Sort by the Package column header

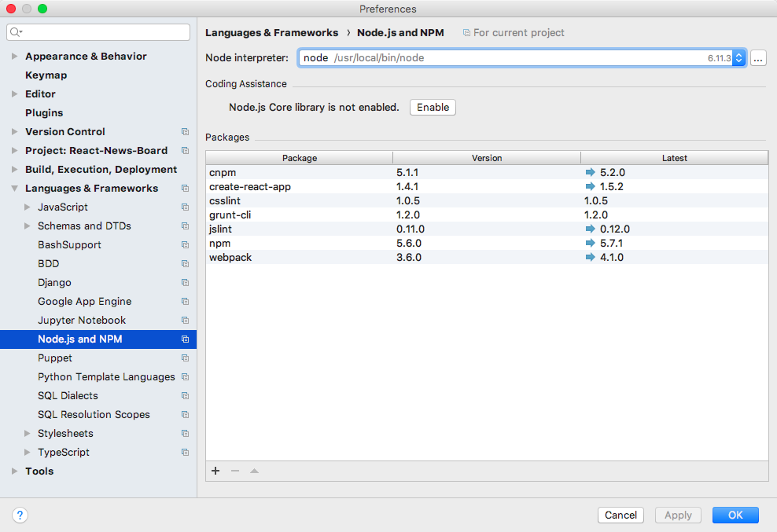[300, 158]
